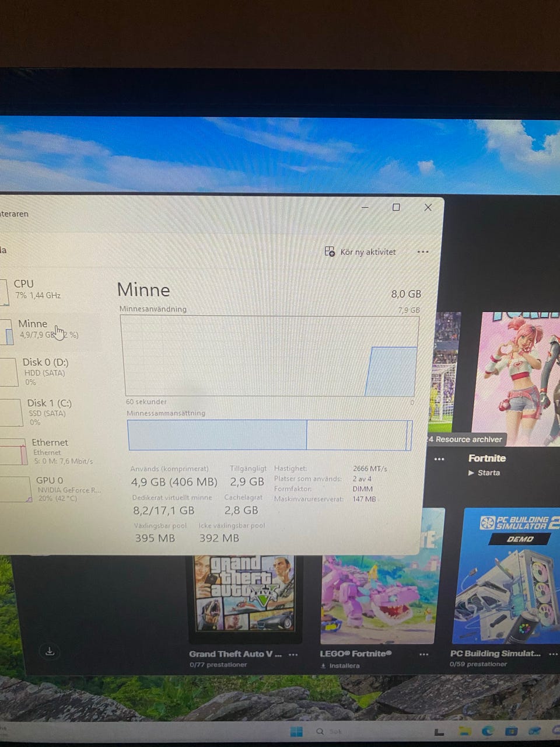Open Microsoft Edge from the taskbar
This screenshot has height=747, width=560.
pos(488,731)
